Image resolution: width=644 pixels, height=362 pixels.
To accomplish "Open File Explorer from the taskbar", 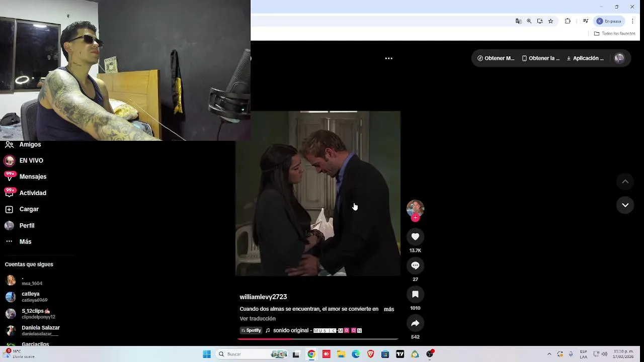I will coord(341,354).
